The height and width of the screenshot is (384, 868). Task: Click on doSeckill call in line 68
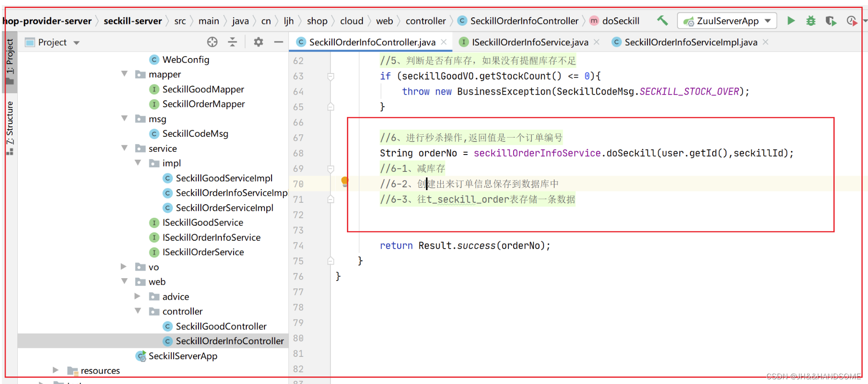(631, 153)
